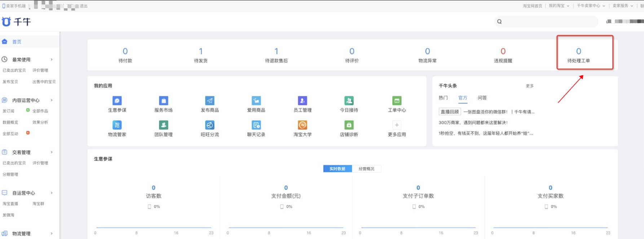The width and height of the screenshot is (644, 239).
Task: Switch to the 问答 tab in 千牛头条
Action: (x=482, y=98)
